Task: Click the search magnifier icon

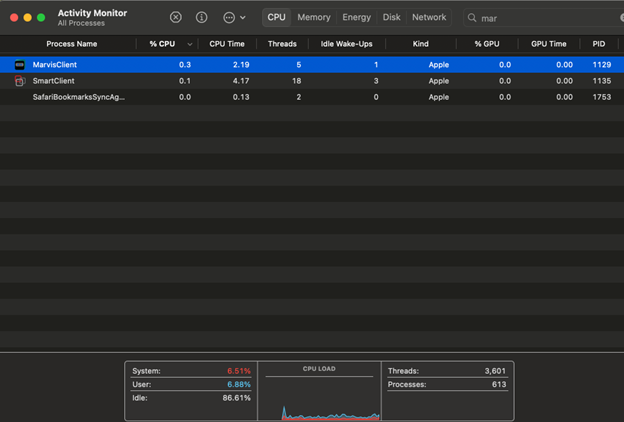Action: pyautogui.click(x=472, y=18)
